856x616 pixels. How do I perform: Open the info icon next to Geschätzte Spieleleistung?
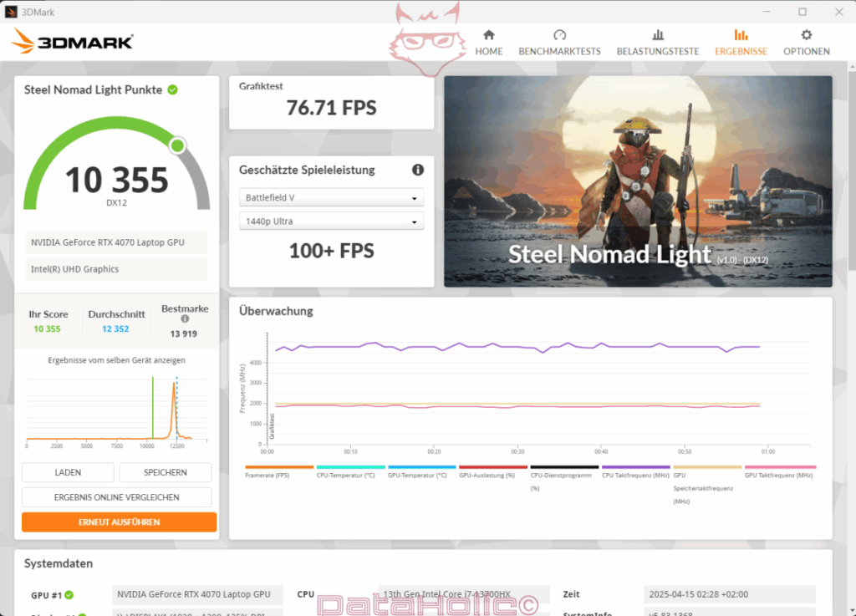point(418,170)
